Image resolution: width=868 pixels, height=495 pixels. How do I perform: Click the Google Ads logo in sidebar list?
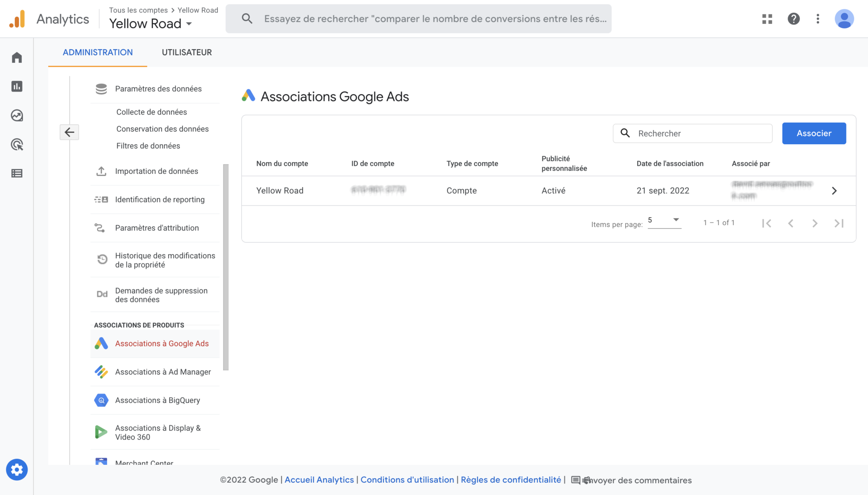tap(101, 344)
